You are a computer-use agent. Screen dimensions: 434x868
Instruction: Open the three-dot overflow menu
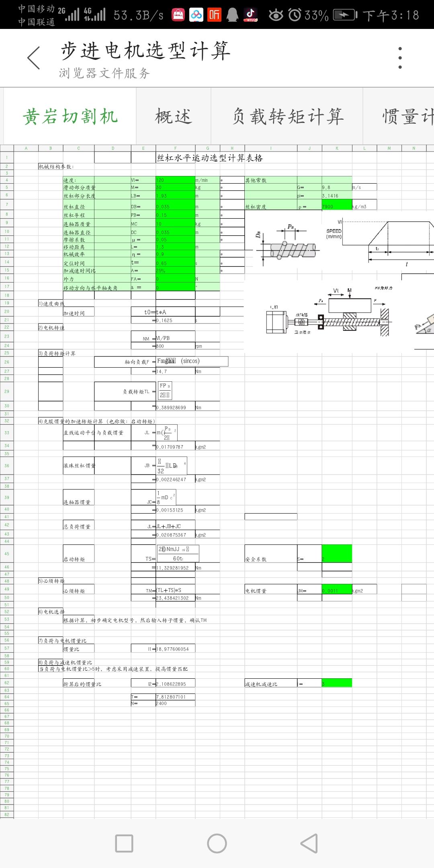click(x=400, y=58)
